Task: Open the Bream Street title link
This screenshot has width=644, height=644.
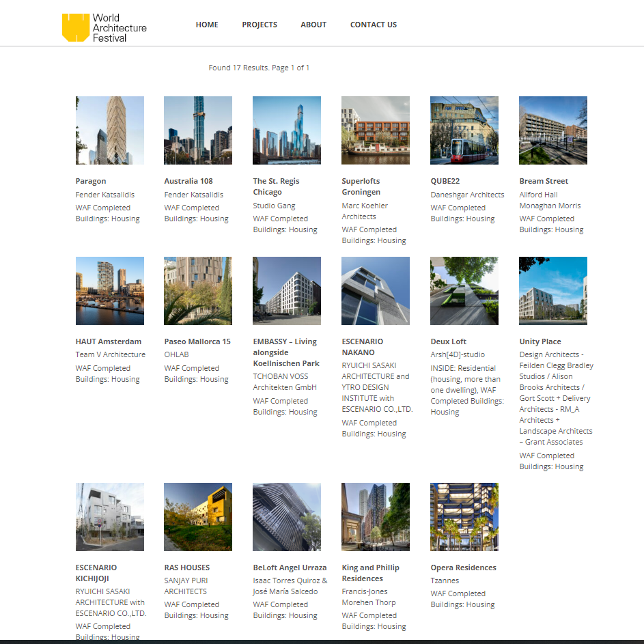Action: click(544, 181)
